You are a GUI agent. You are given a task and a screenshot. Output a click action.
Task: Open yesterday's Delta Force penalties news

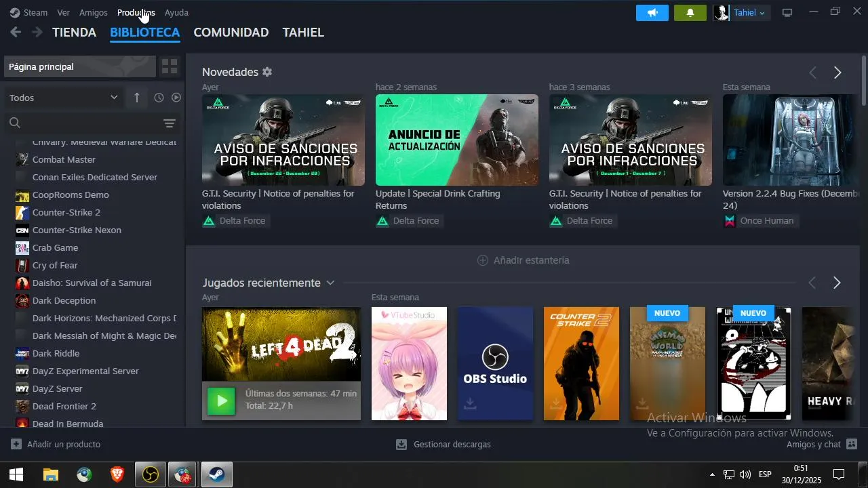point(283,140)
